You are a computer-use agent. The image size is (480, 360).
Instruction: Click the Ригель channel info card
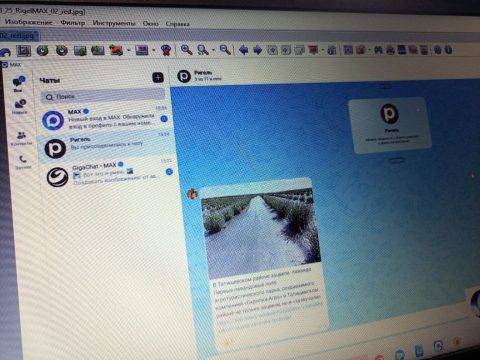tap(390, 125)
